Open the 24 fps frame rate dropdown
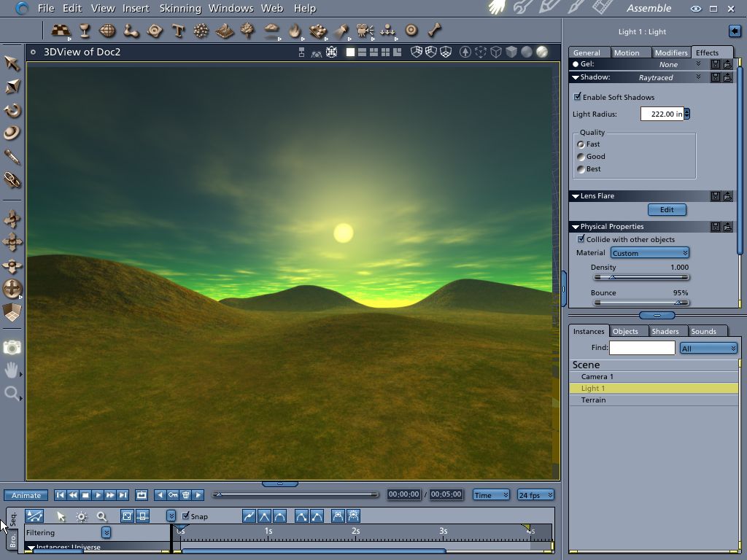 coord(535,495)
